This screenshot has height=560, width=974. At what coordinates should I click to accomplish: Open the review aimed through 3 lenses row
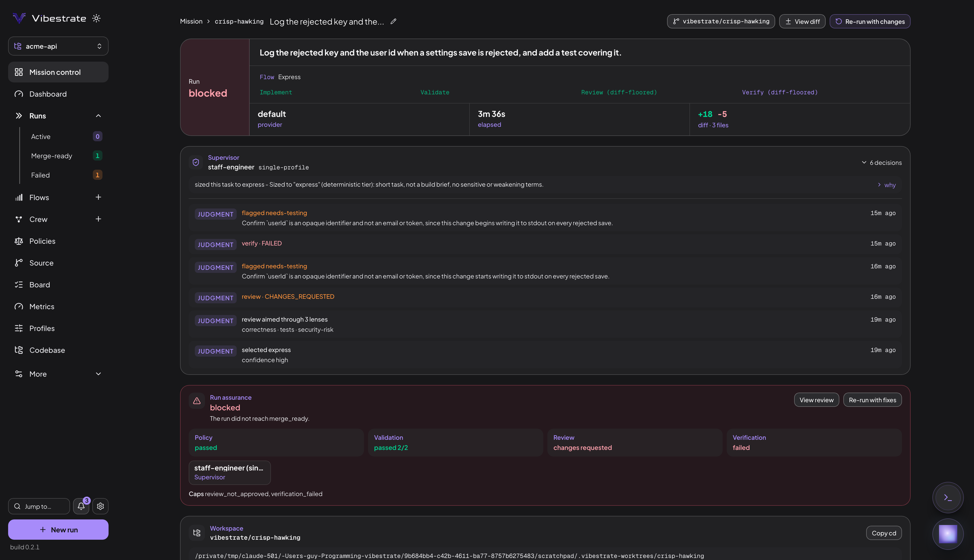(545, 324)
